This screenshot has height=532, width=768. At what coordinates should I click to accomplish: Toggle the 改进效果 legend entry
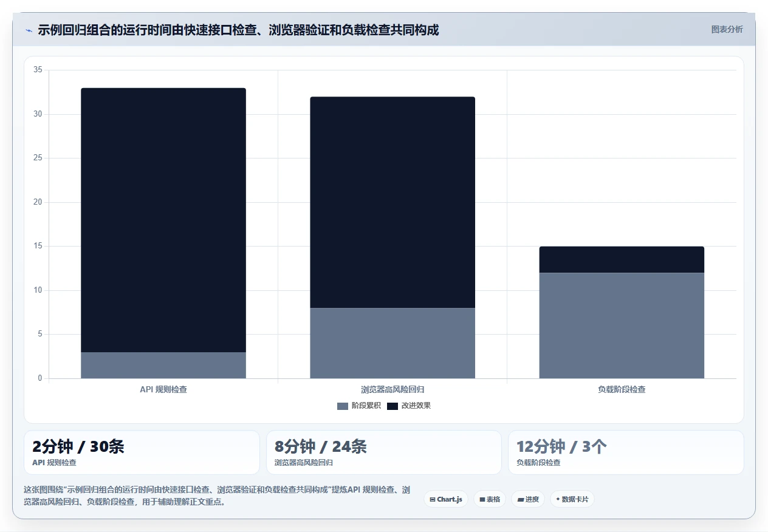[409, 406]
